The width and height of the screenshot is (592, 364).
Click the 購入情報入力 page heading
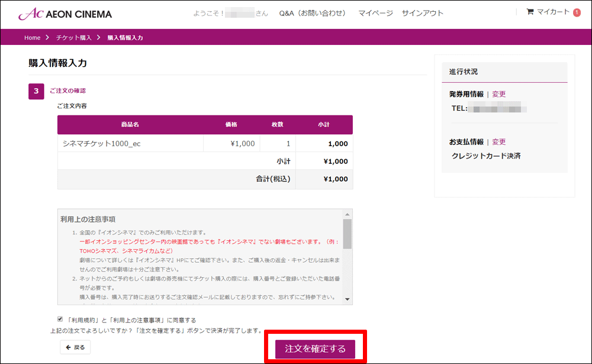pos(58,63)
